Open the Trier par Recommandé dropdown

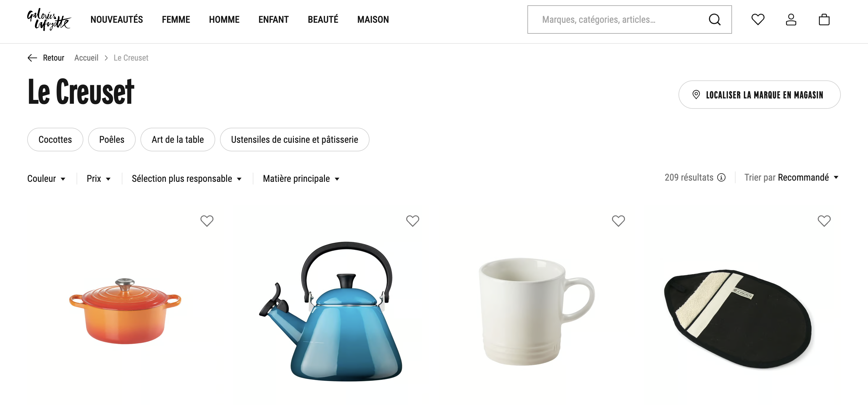(x=791, y=178)
